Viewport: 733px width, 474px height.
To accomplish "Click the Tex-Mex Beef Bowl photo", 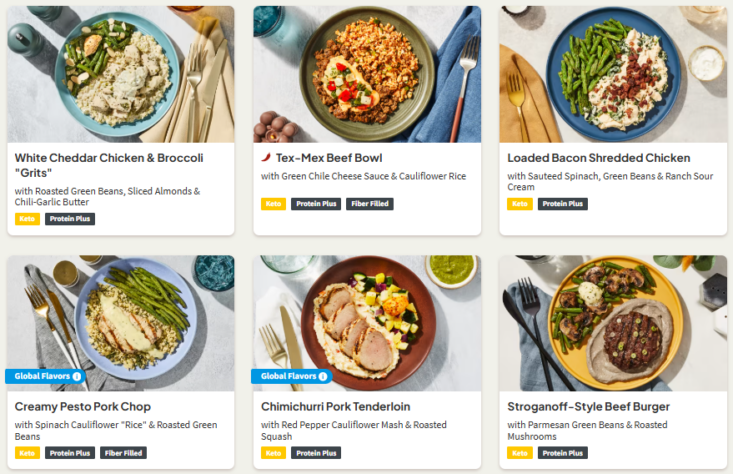I will (x=366, y=74).
